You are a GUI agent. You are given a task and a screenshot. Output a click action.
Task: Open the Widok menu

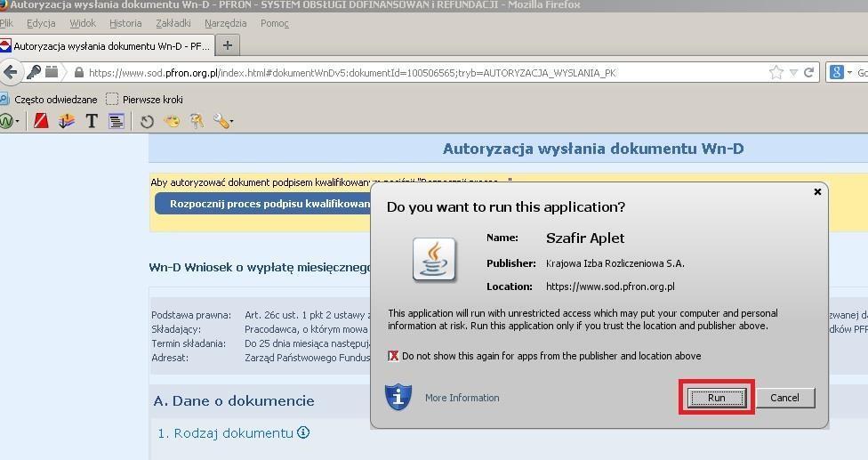pyautogui.click(x=83, y=23)
